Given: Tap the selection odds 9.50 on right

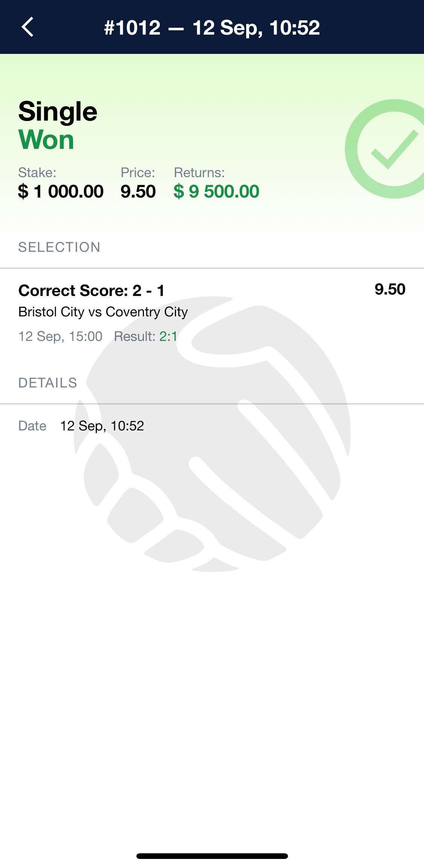Looking at the screenshot, I should (390, 289).
